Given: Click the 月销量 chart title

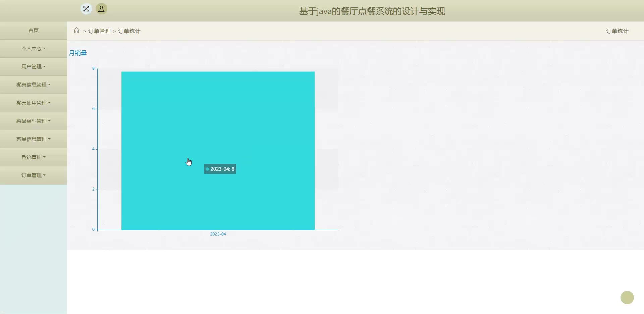Looking at the screenshot, I should [x=78, y=53].
